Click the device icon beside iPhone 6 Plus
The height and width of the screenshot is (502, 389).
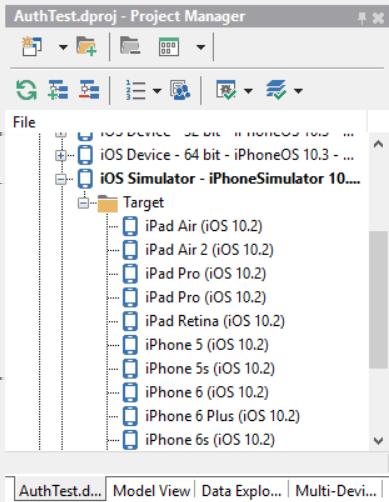coord(130,416)
